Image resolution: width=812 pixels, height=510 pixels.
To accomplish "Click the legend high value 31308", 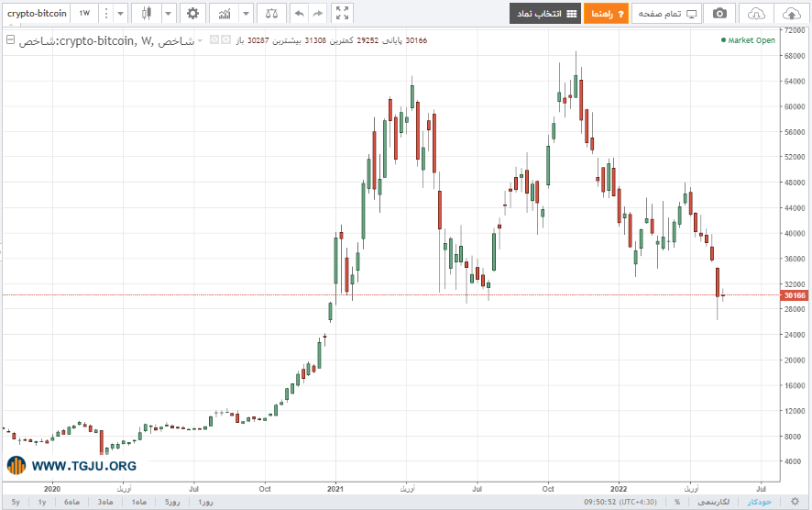I will click(x=315, y=40).
